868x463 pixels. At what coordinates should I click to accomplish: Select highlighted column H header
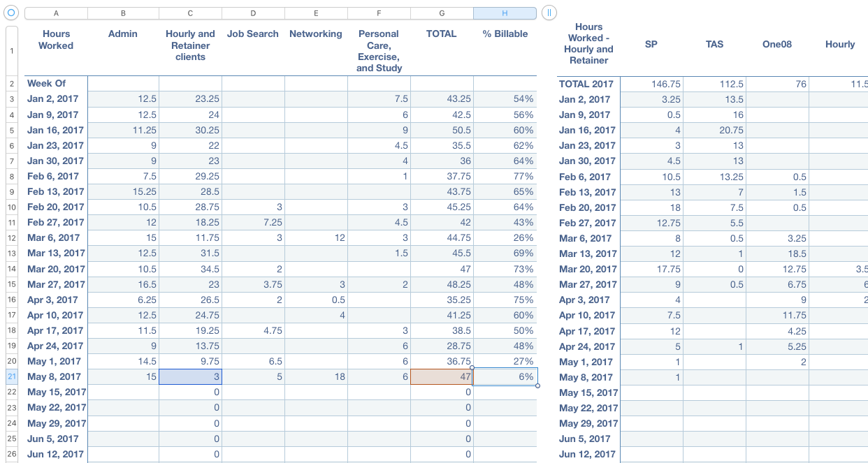point(505,13)
